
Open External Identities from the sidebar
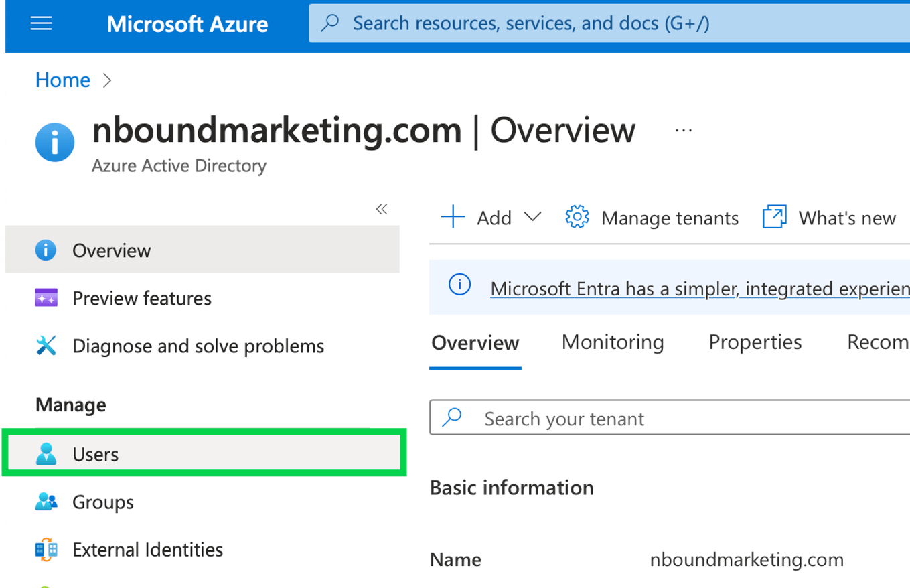(47, 549)
